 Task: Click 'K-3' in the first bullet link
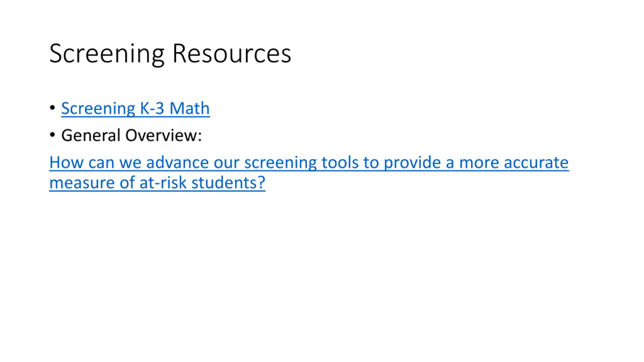point(152,109)
